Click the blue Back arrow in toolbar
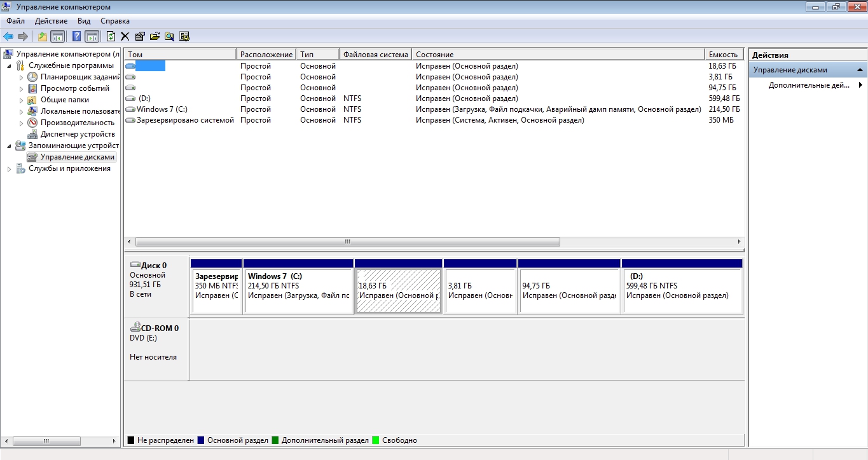This screenshot has width=868, height=460. point(8,36)
